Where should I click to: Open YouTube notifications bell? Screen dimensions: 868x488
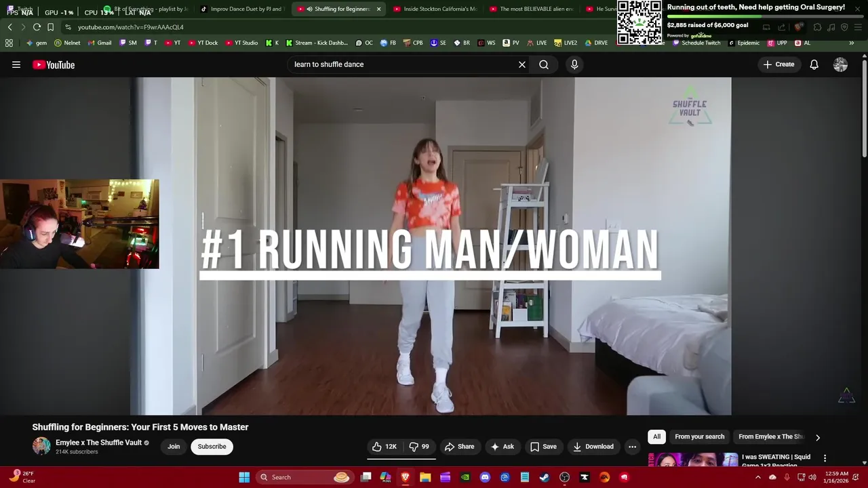coord(814,64)
